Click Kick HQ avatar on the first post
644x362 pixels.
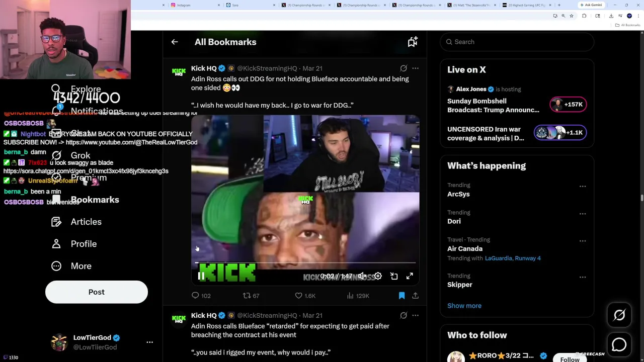(179, 72)
